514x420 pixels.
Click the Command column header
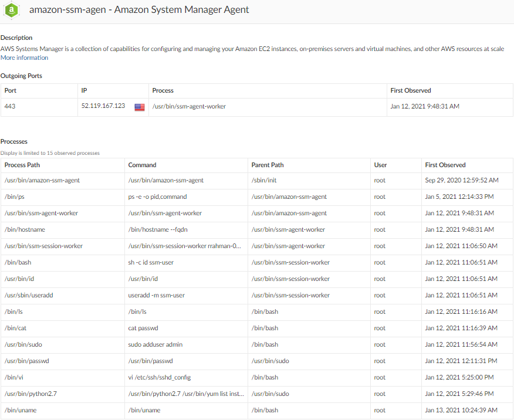(142, 165)
